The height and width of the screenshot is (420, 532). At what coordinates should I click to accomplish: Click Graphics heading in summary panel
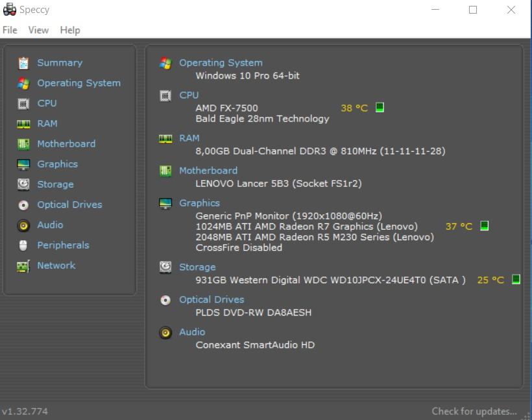coord(199,203)
